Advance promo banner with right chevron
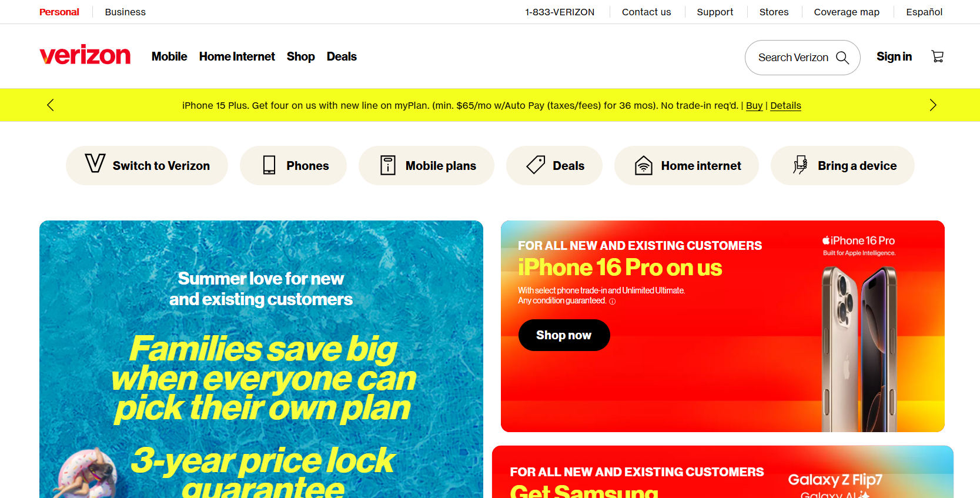The height and width of the screenshot is (498, 980). 933,105
